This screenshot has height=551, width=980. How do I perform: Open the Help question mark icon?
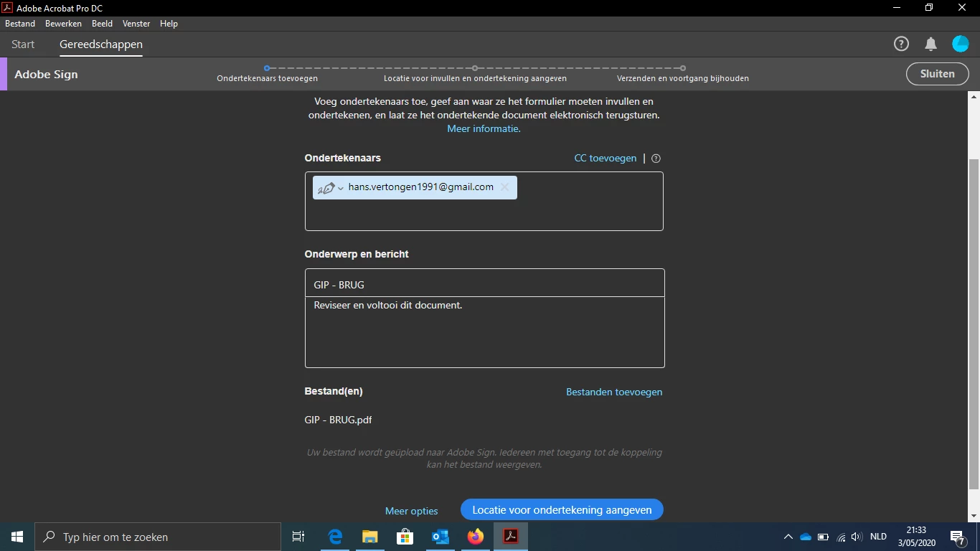coord(901,44)
